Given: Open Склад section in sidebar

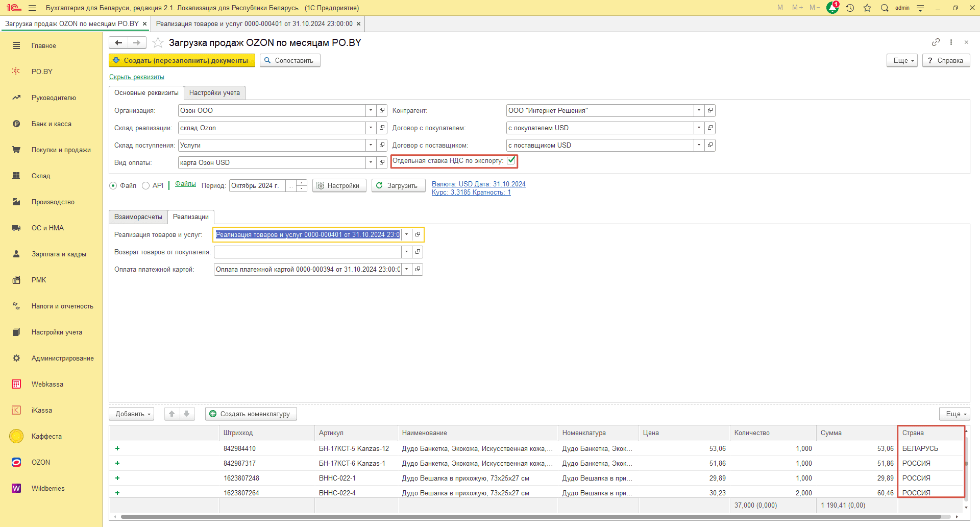Looking at the screenshot, I should (41, 176).
